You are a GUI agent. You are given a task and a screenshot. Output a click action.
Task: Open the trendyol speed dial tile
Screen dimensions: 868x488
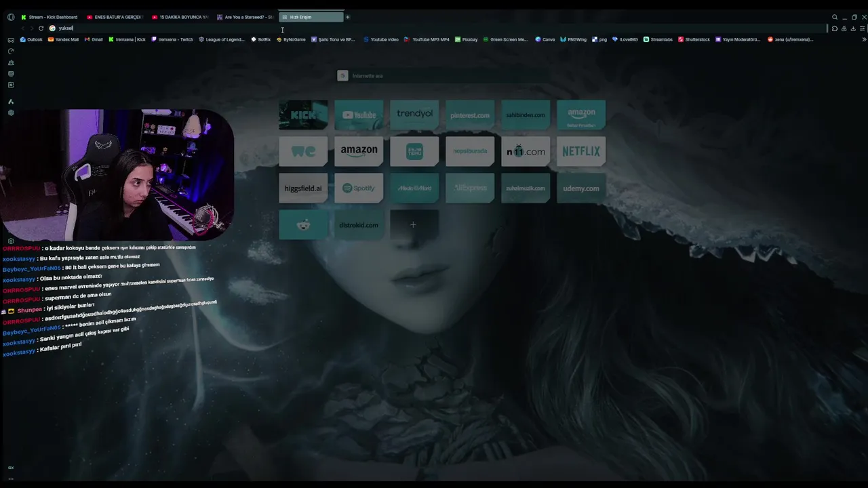click(x=414, y=115)
